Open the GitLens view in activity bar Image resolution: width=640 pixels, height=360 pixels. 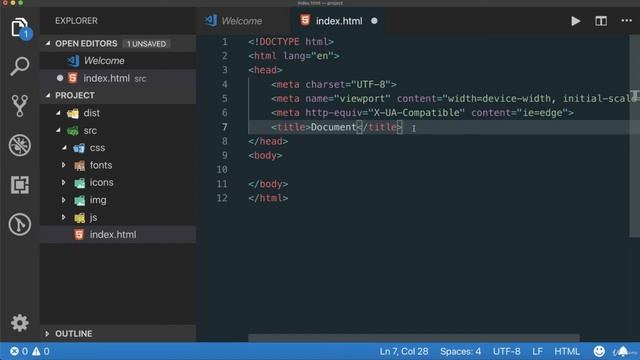20,224
